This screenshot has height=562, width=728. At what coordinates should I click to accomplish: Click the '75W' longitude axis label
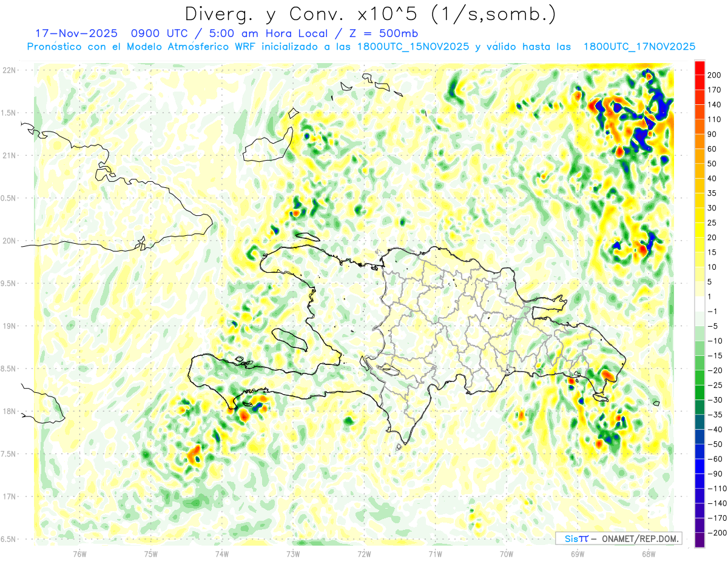[151, 554]
